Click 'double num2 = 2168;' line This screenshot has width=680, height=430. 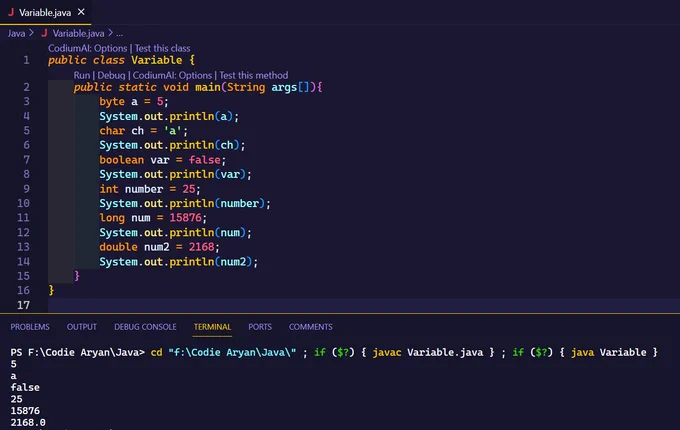pyautogui.click(x=160, y=247)
